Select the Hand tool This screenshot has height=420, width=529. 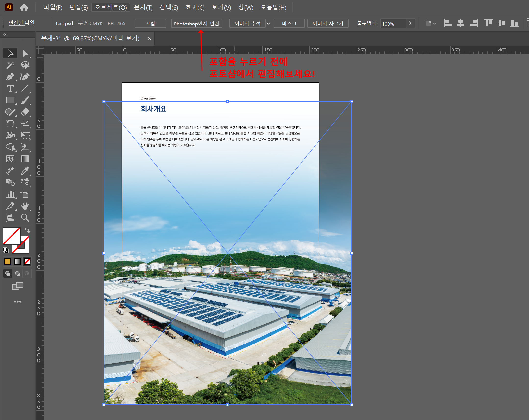coord(25,206)
